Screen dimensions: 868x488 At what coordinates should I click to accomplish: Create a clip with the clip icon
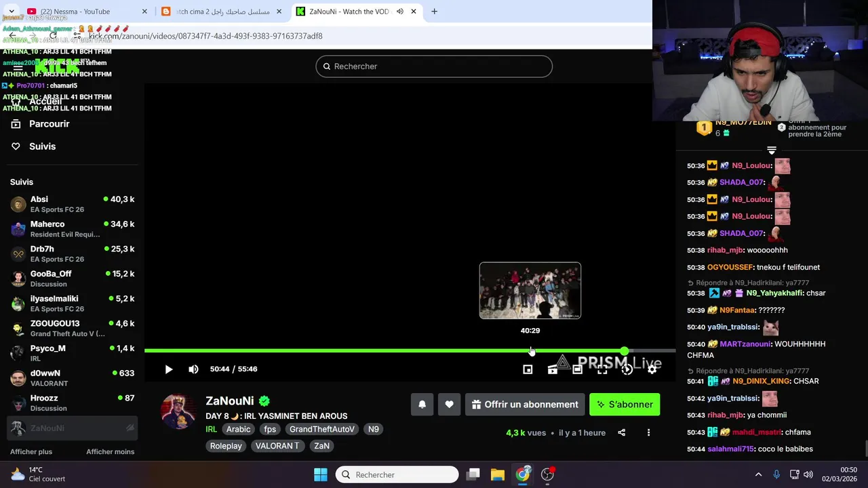pos(553,369)
